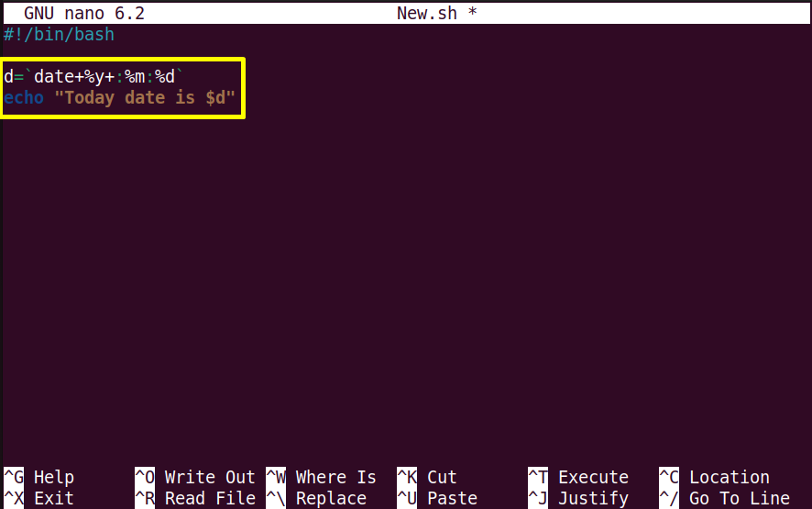The image size is (812, 509).
Task: Select the ^J Justify shortcut
Action: [578, 498]
